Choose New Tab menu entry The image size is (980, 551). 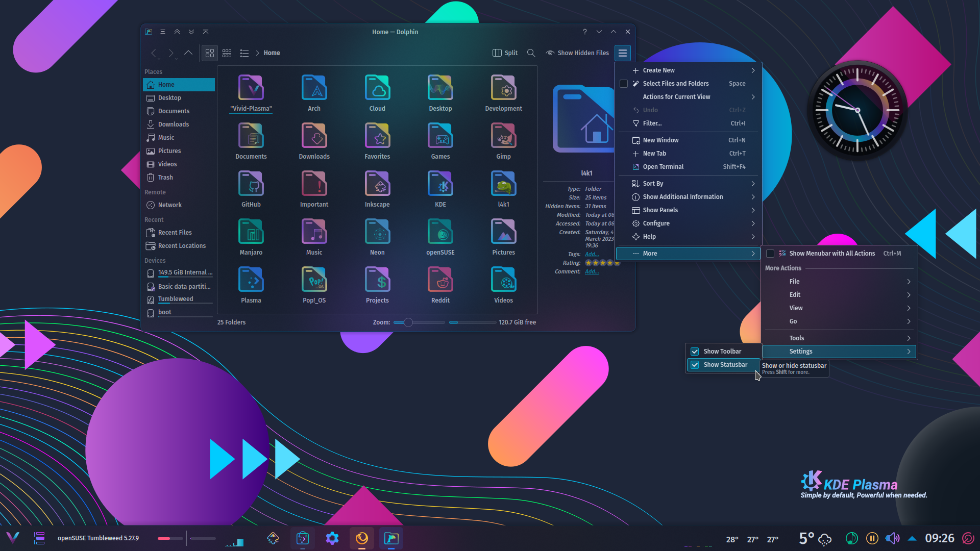click(x=689, y=154)
